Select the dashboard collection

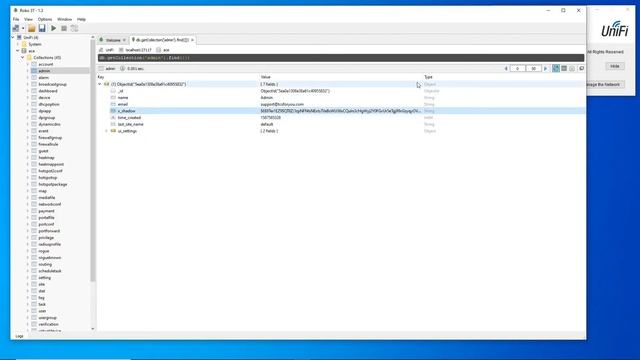pos(48,91)
